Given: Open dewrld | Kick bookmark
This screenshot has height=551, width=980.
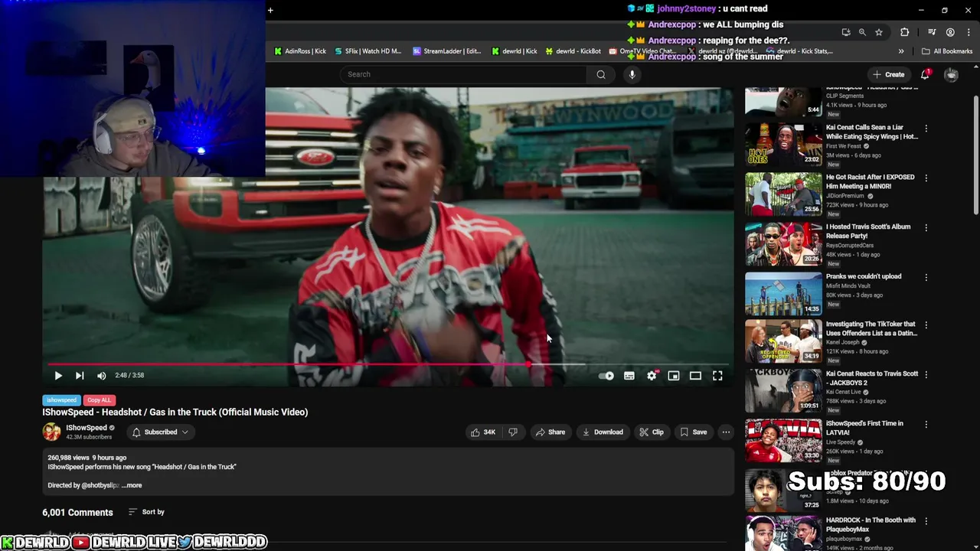Looking at the screenshot, I should point(514,51).
